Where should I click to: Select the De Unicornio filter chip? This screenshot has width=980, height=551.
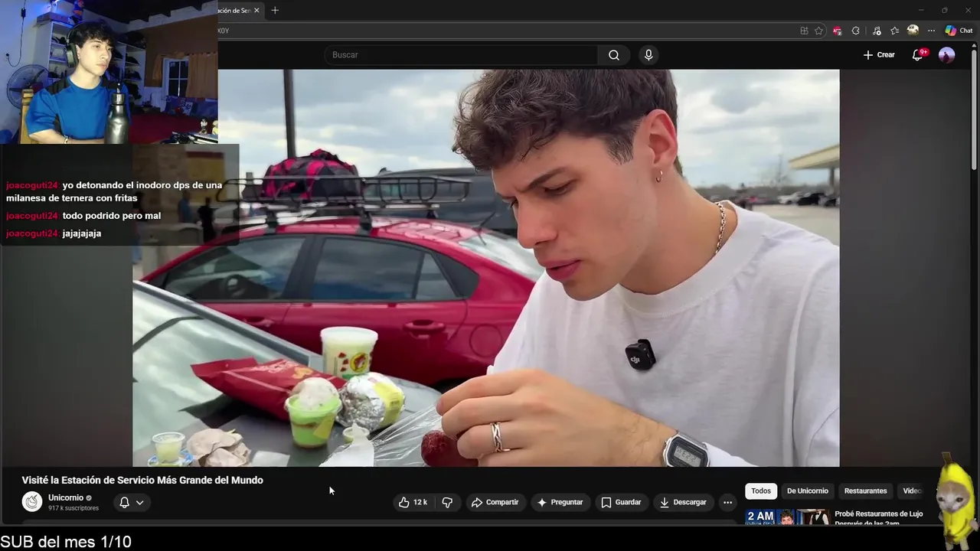click(808, 491)
